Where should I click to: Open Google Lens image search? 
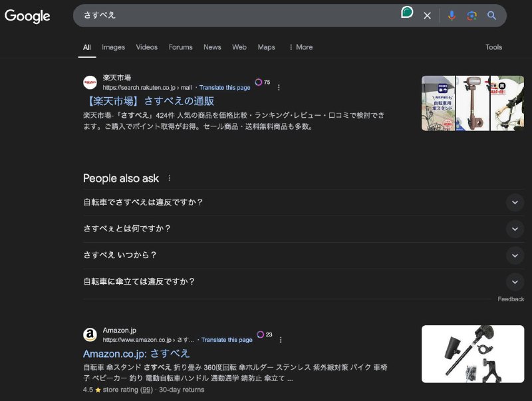click(x=471, y=15)
